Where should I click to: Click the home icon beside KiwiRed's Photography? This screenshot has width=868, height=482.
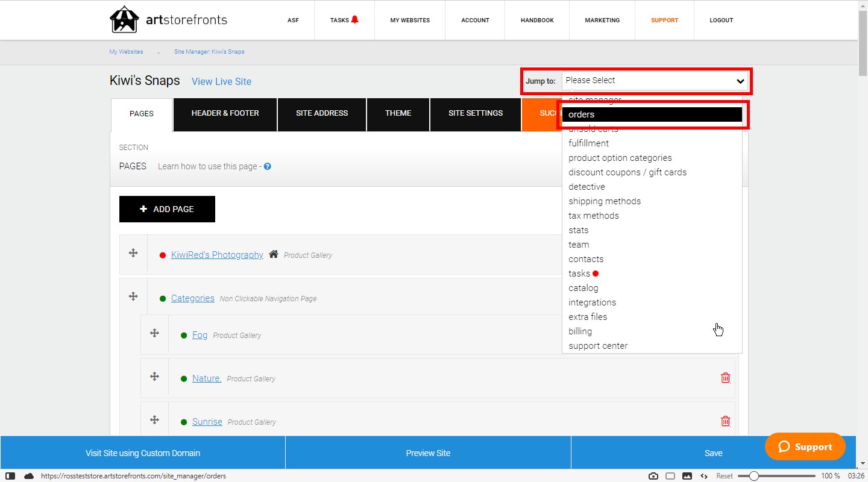click(x=274, y=254)
